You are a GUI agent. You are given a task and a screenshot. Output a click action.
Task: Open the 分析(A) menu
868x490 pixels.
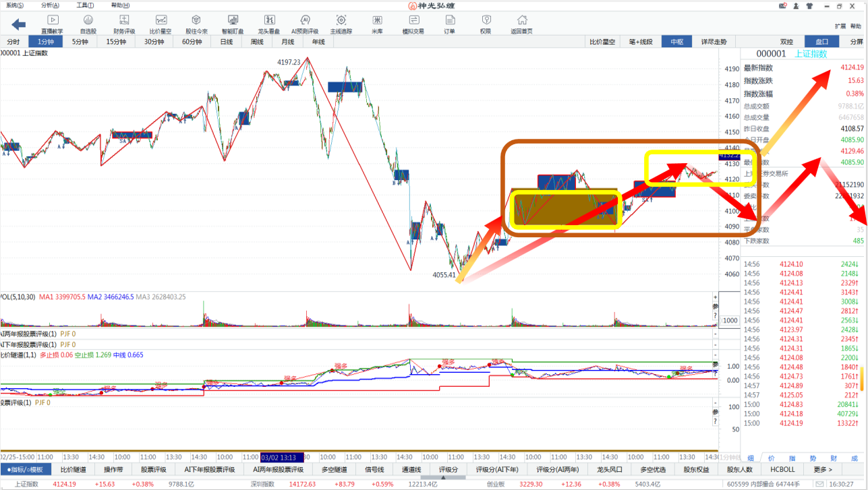[50, 5]
